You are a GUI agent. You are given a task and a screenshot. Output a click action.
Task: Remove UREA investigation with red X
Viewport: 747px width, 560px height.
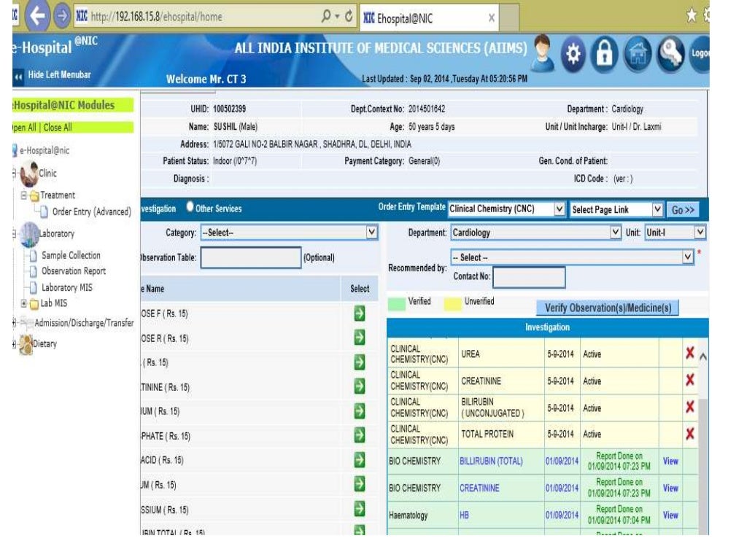(x=689, y=353)
